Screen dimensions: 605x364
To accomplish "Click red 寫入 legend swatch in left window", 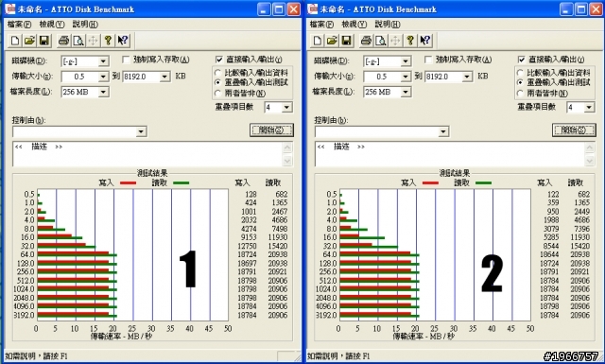I will 129,182.
